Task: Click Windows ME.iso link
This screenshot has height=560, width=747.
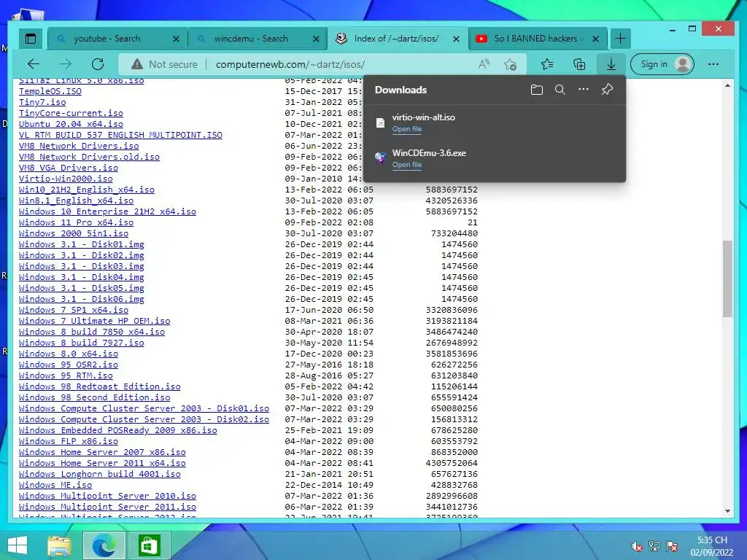Action: (x=55, y=486)
